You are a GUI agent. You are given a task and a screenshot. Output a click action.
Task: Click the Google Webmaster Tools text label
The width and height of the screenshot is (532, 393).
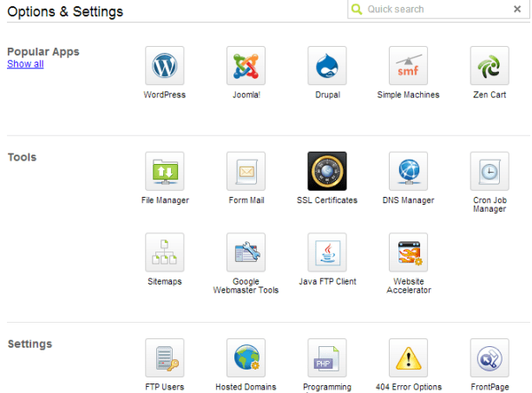[x=246, y=285]
